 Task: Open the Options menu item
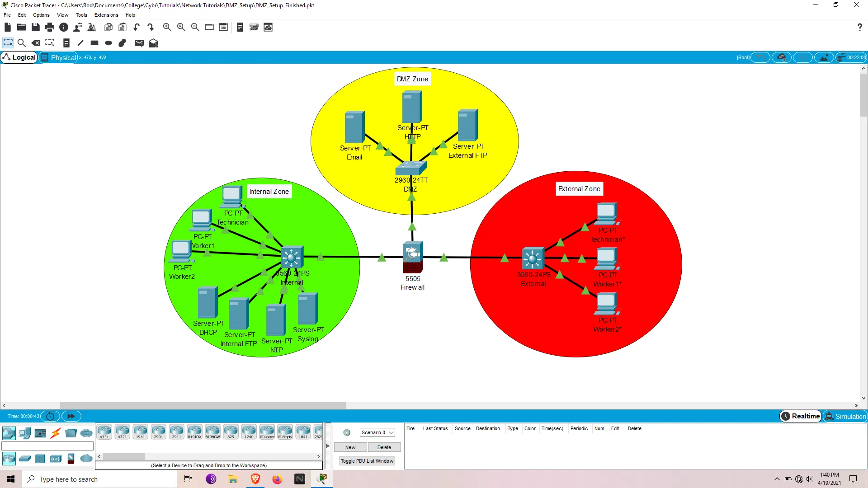pos(41,15)
